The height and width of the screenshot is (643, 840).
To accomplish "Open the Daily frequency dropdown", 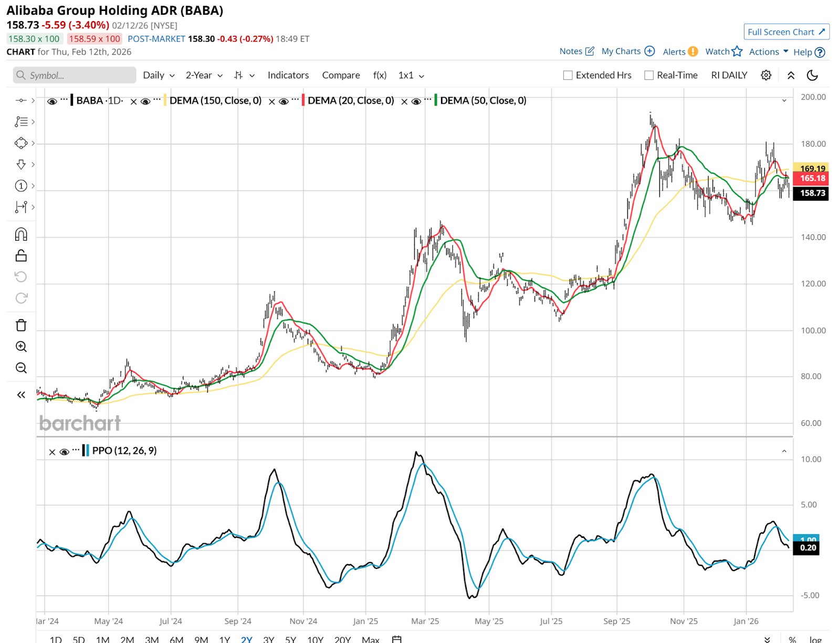I will point(159,75).
